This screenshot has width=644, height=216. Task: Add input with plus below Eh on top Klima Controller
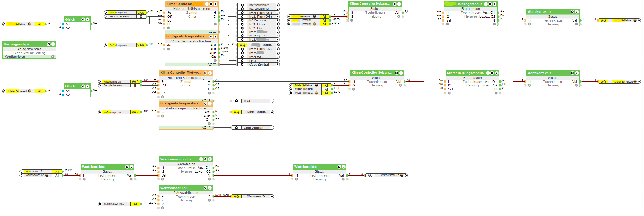coord(168,28)
